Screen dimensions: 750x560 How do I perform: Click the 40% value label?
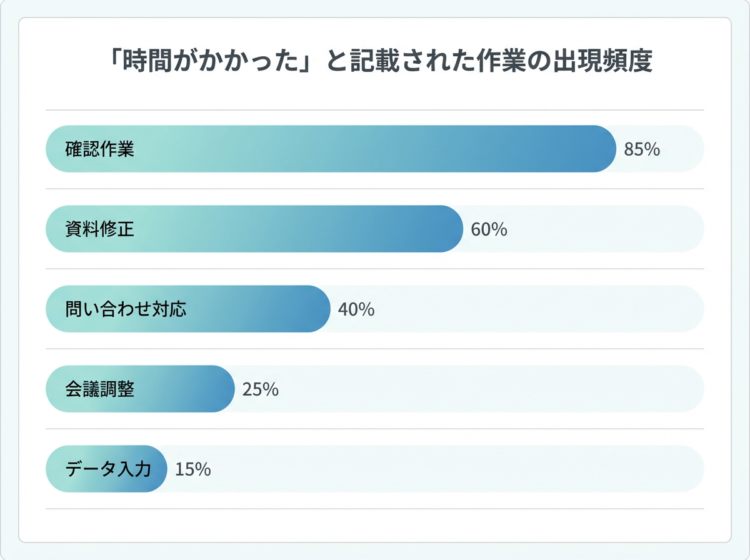(356, 309)
